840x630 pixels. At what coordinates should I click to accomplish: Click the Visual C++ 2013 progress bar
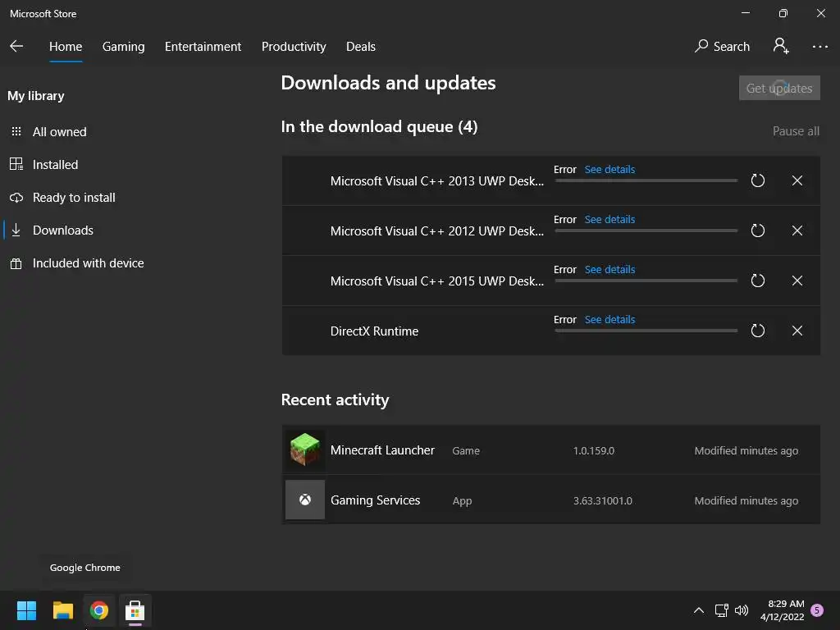646,180
